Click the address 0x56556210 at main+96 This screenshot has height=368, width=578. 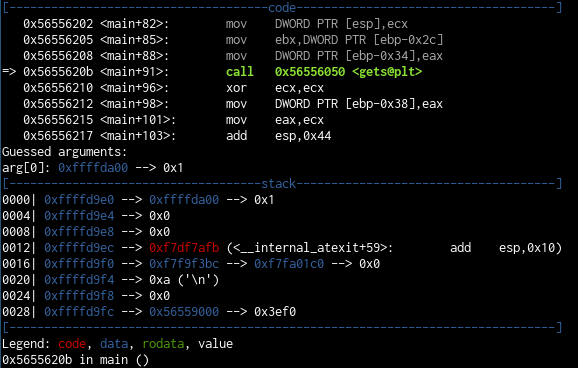[x=58, y=88]
